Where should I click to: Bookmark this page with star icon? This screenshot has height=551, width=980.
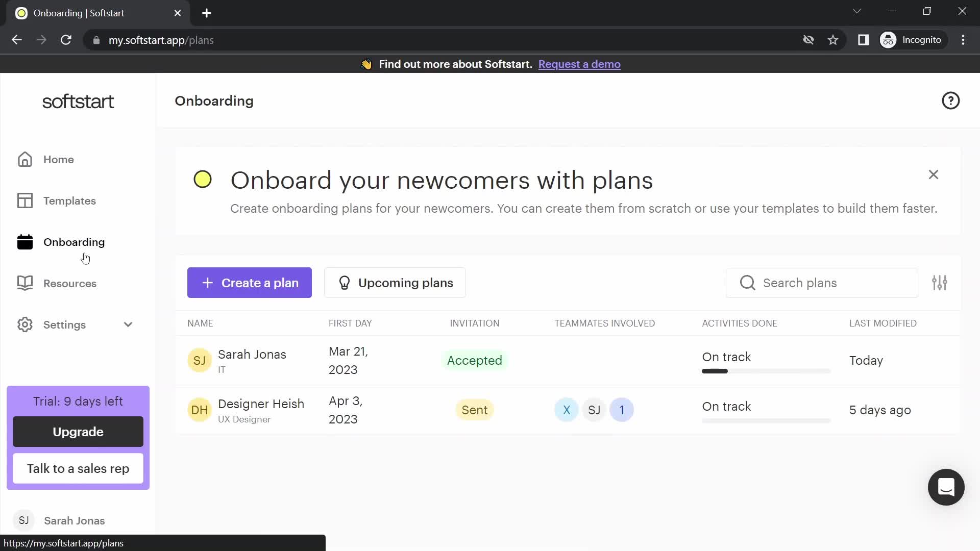coord(833,40)
